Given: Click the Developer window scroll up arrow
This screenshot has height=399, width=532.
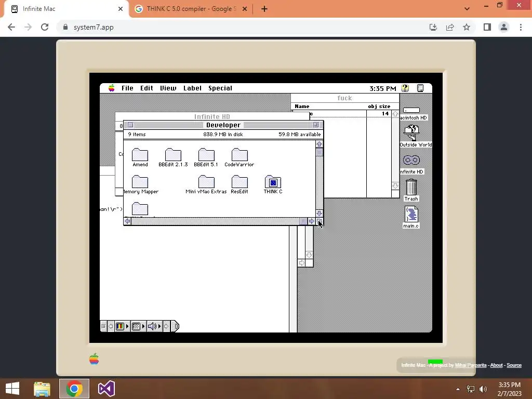Looking at the screenshot, I should pos(320,144).
